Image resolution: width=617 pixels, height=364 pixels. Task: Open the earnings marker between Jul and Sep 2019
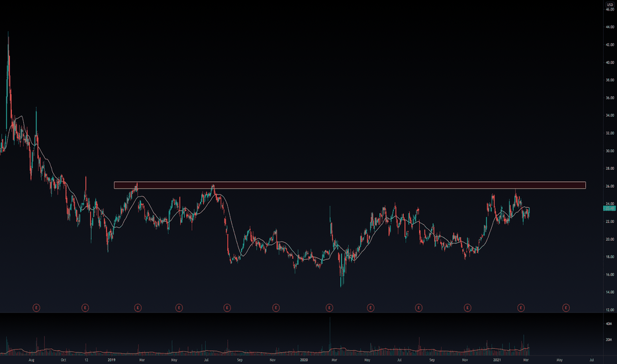pos(227,308)
